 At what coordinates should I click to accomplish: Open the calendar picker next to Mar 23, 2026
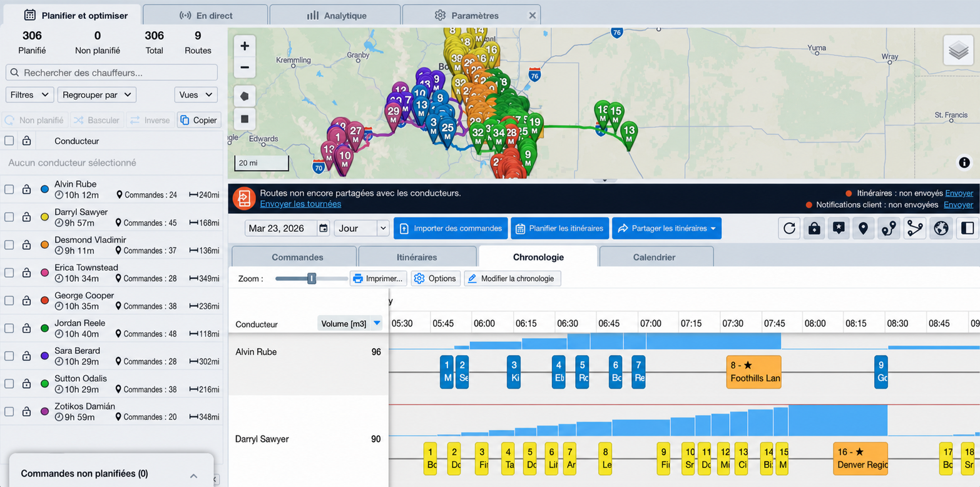coord(324,228)
